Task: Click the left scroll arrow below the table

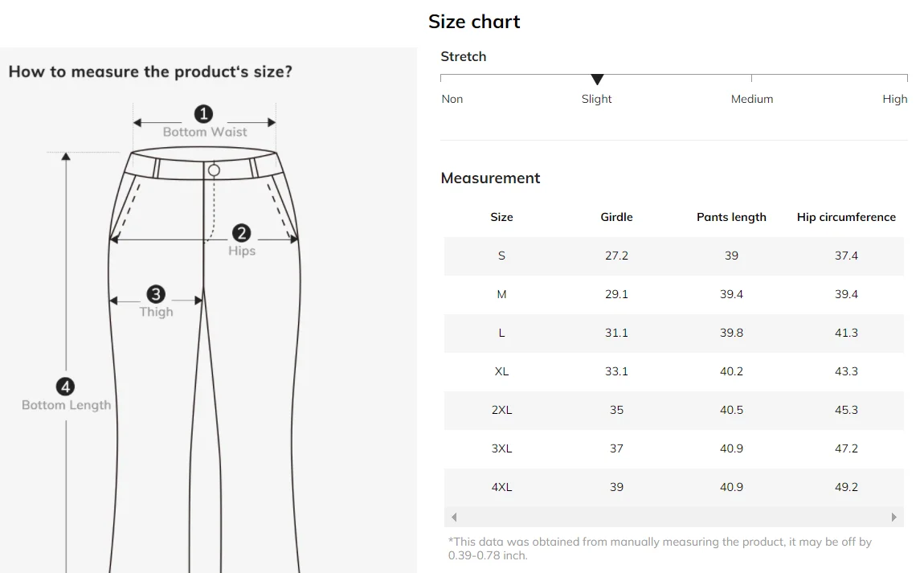Action: (x=454, y=517)
